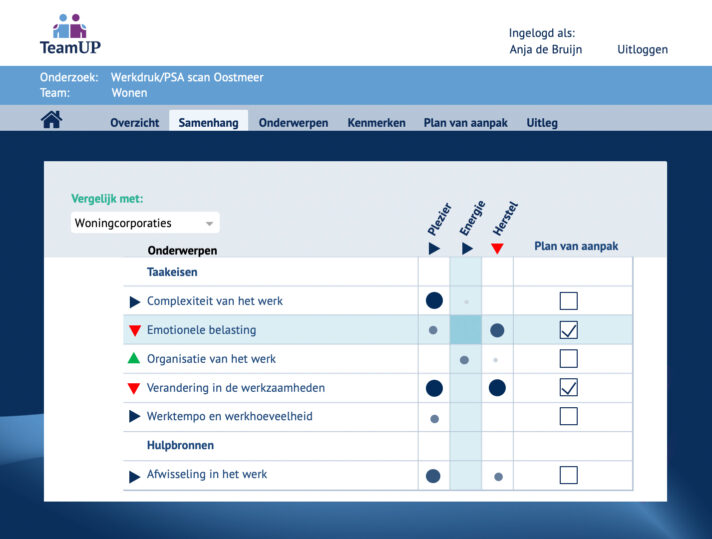Screen dimensions: 712x539
Task: Click Plezier dot in Emotionele belasting row
Action: pos(433,330)
